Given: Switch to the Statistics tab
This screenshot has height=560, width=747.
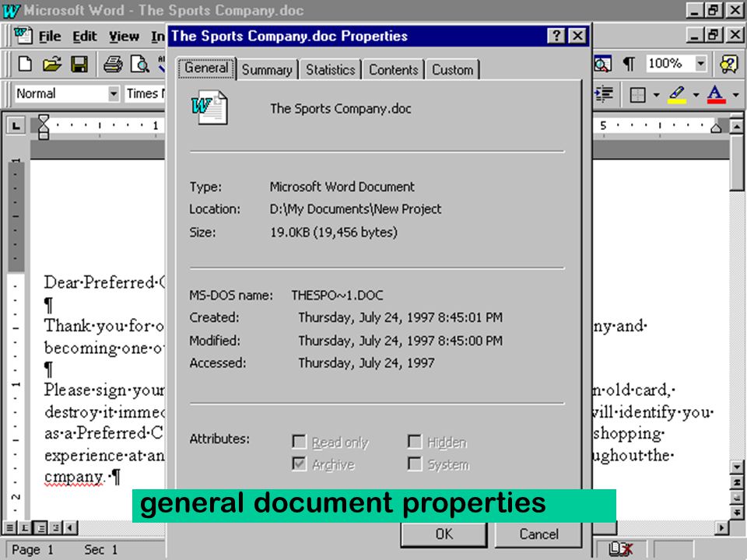Looking at the screenshot, I should (x=331, y=70).
